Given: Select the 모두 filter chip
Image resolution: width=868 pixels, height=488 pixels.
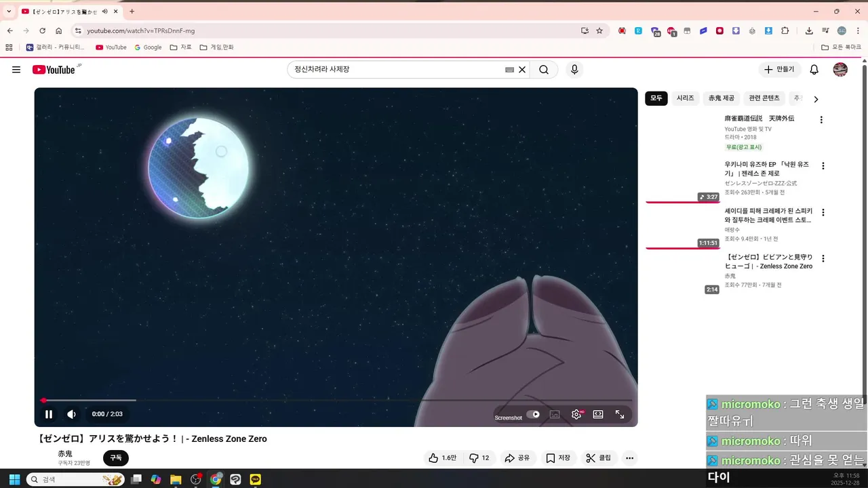Looking at the screenshot, I should (656, 98).
